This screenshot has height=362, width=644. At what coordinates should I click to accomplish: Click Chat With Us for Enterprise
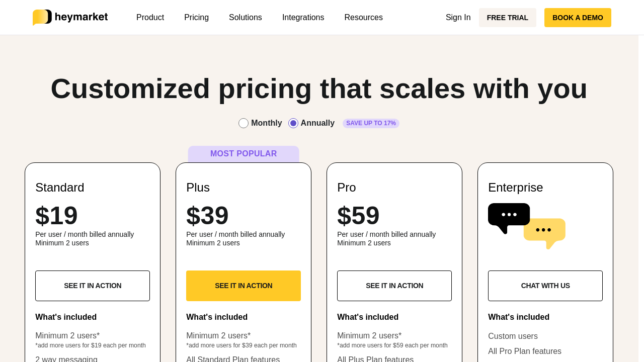[x=545, y=286]
